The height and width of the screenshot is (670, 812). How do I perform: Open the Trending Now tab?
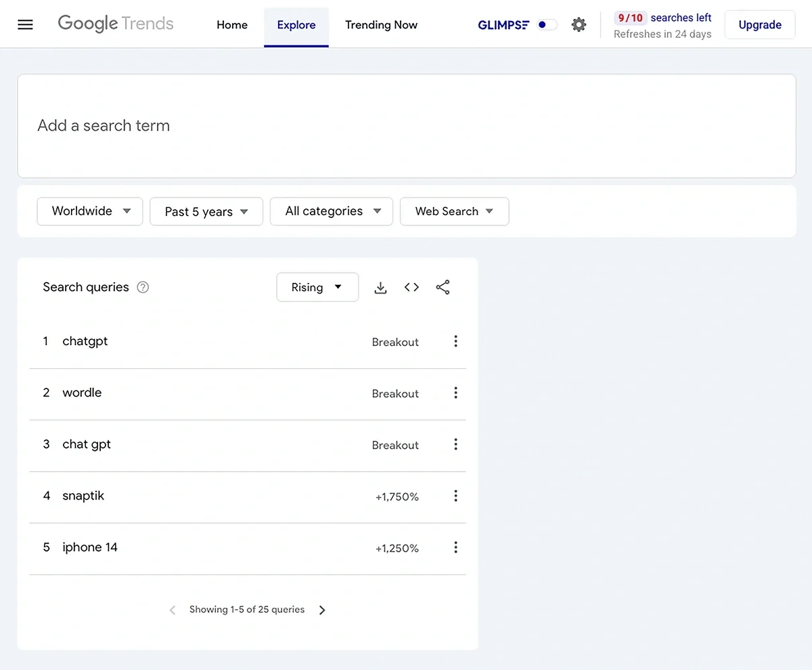(381, 24)
